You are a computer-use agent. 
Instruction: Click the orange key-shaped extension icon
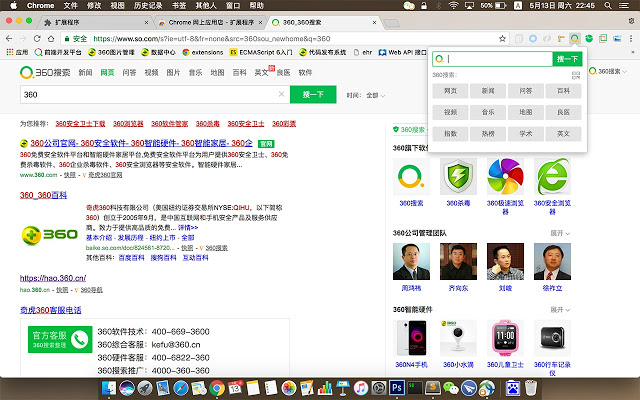pos(561,38)
